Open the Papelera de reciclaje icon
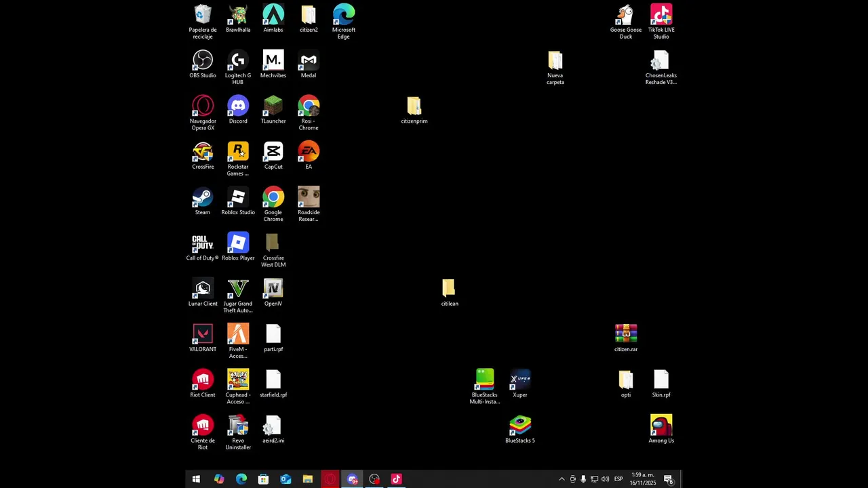Screen dimensions: 868x488 pyautogui.click(x=203, y=21)
